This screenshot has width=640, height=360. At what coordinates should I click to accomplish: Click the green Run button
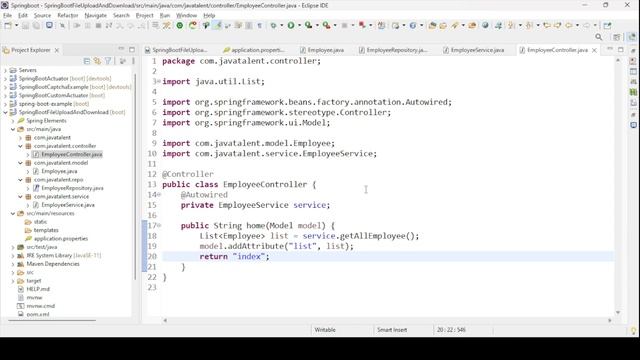(291, 25)
